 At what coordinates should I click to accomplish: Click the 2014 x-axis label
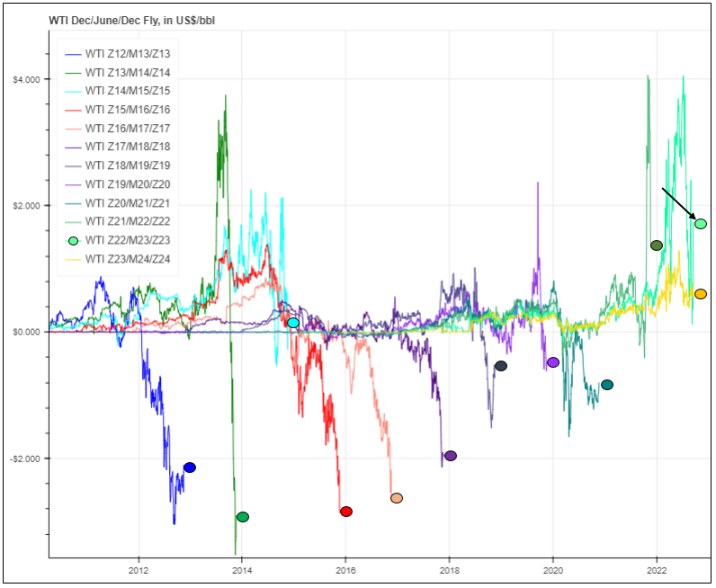click(242, 570)
